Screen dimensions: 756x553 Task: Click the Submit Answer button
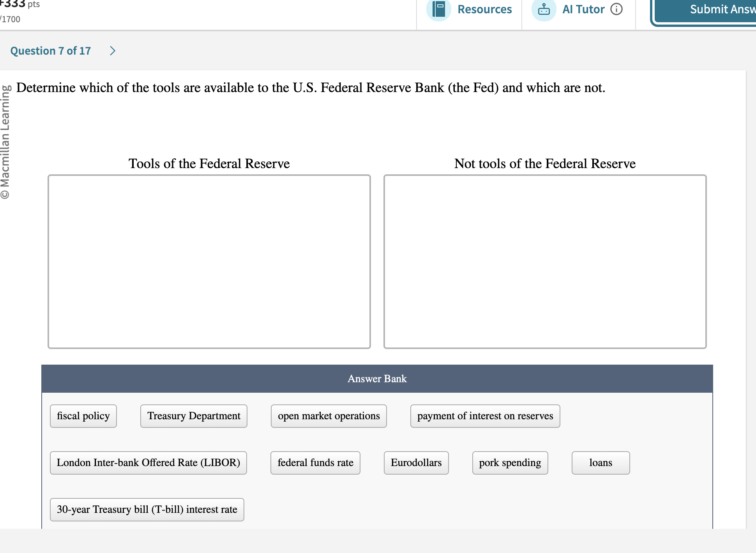704,12
